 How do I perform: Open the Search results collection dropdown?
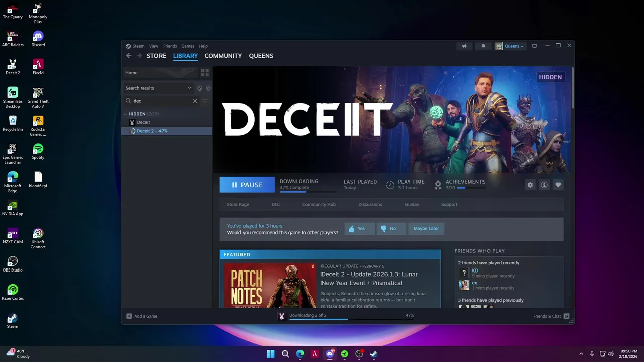click(158, 88)
